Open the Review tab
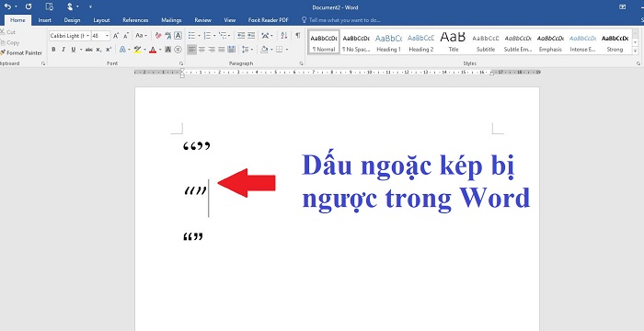This screenshot has height=331, width=644. click(203, 19)
